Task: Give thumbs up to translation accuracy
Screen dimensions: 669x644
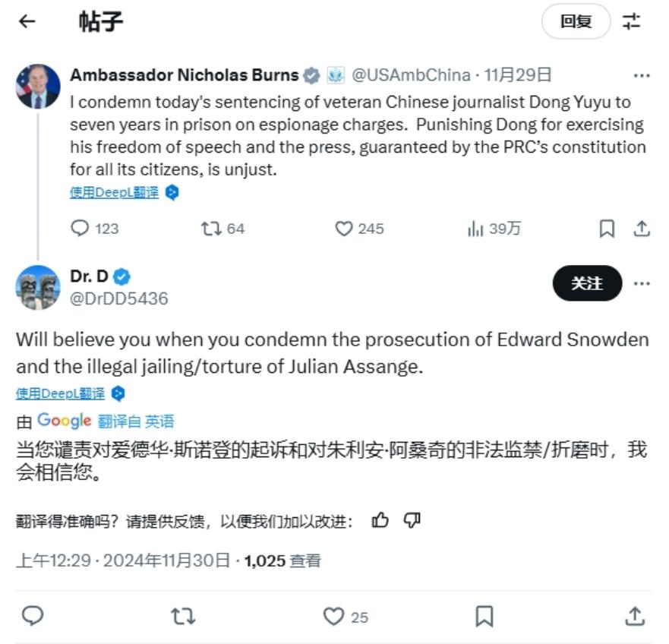Action: 380,520
